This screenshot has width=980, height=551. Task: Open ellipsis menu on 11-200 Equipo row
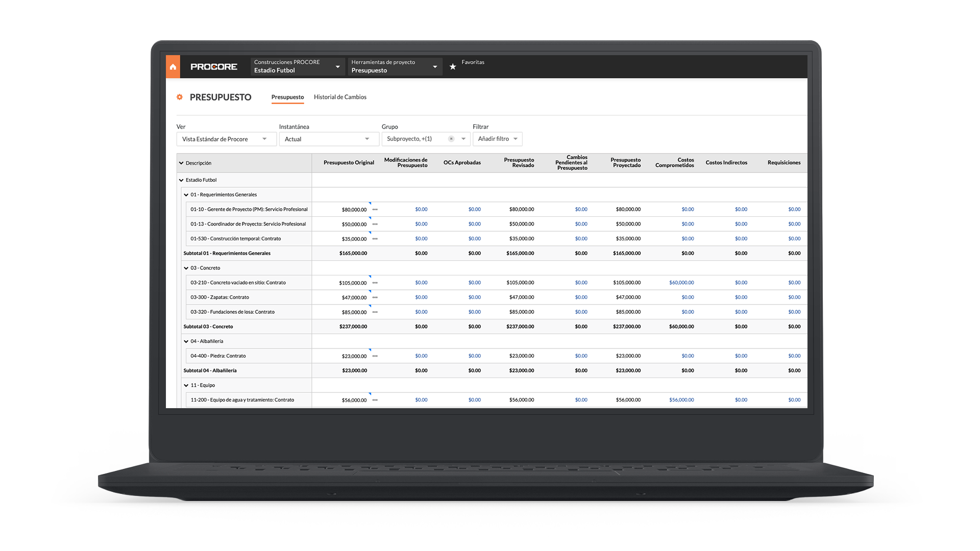375,400
